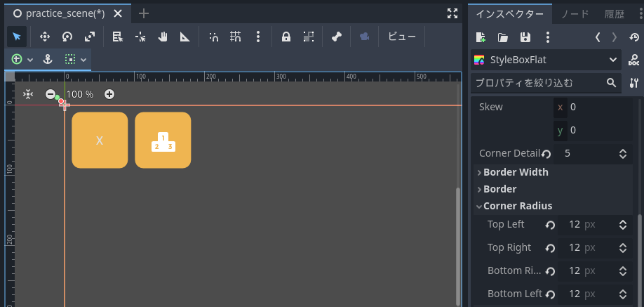Switch to the ノード tab
The height and width of the screenshot is (307, 644).
(575, 13)
